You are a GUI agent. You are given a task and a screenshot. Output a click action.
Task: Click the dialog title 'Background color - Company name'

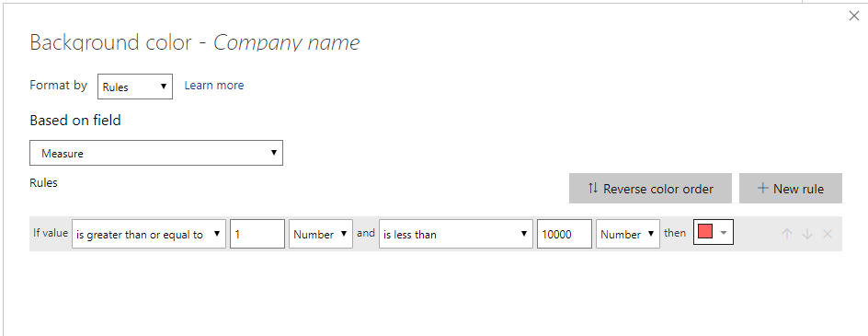[x=194, y=42]
